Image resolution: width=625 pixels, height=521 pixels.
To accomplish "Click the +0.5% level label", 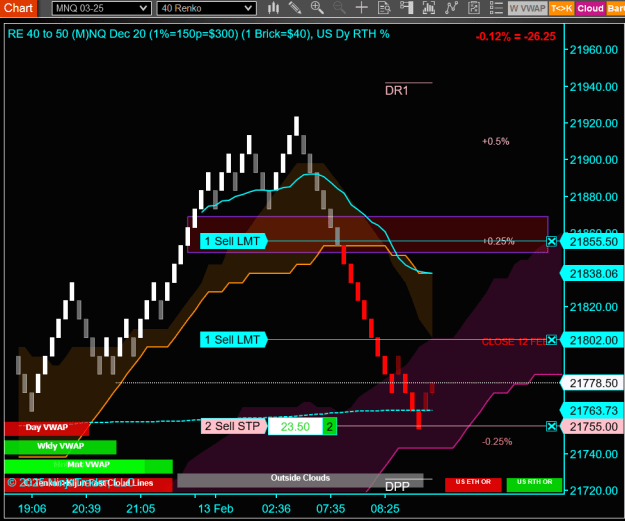I will (x=495, y=142).
